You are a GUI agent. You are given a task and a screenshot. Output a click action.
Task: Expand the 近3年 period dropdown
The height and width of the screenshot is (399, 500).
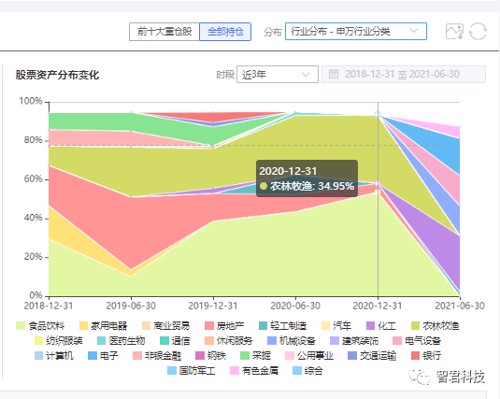pos(277,74)
